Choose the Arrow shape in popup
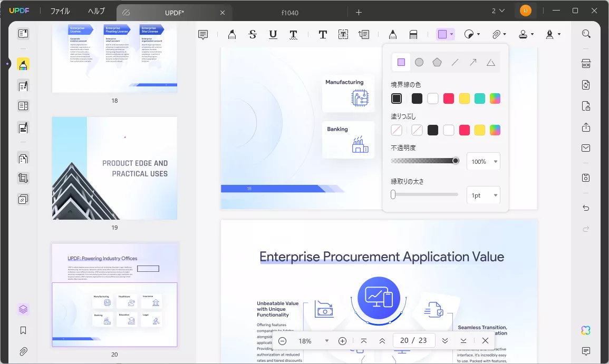Image resolution: width=609 pixels, height=364 pixels. pyautogui.click(x=472, y=62)
